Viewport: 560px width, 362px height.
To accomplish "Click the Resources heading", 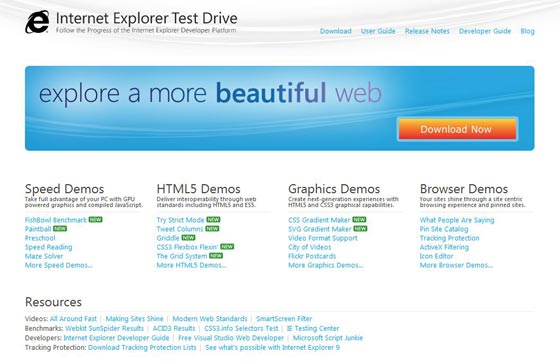I will coord(53,302).
